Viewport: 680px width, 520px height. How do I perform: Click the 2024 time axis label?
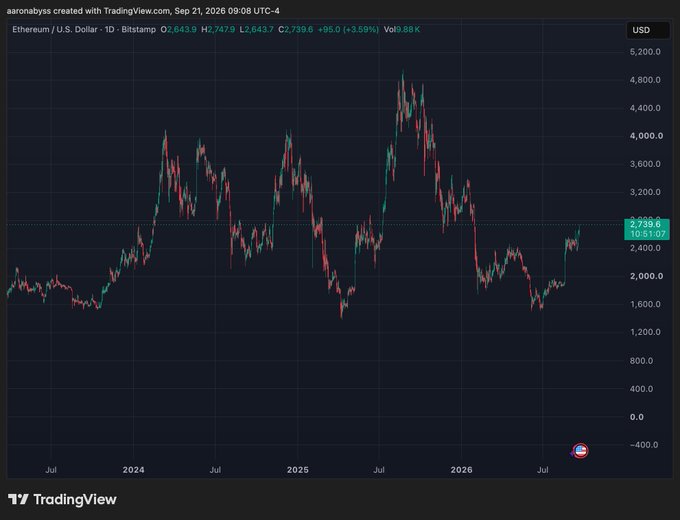(134, 470)
